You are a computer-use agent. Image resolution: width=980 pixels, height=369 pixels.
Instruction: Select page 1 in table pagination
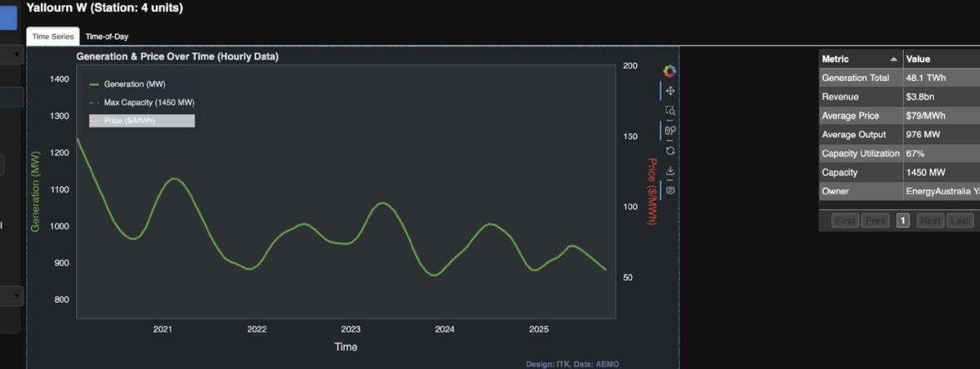(x=903, y=220)
